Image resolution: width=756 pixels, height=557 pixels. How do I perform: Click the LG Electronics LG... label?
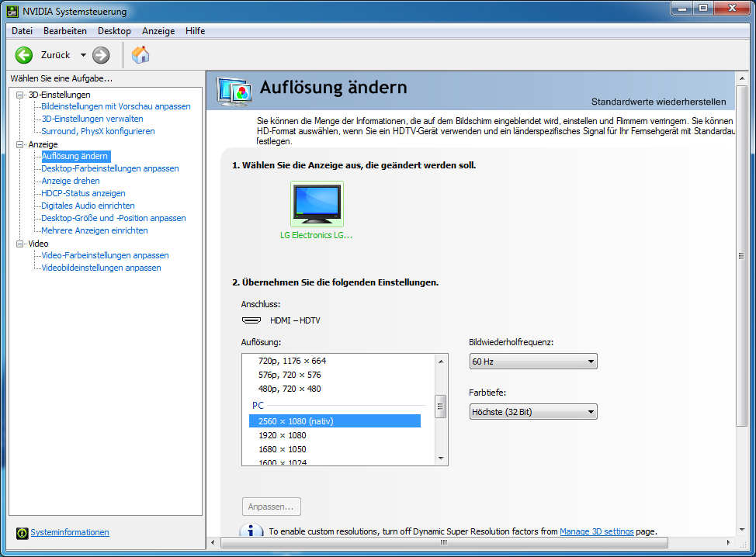coord(316,235)
